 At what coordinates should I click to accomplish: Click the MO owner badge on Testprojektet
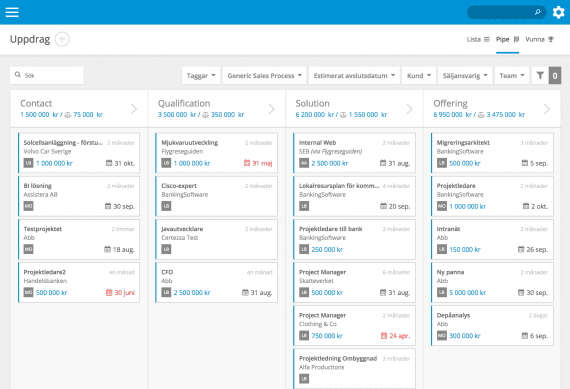(x=28, y=249)
